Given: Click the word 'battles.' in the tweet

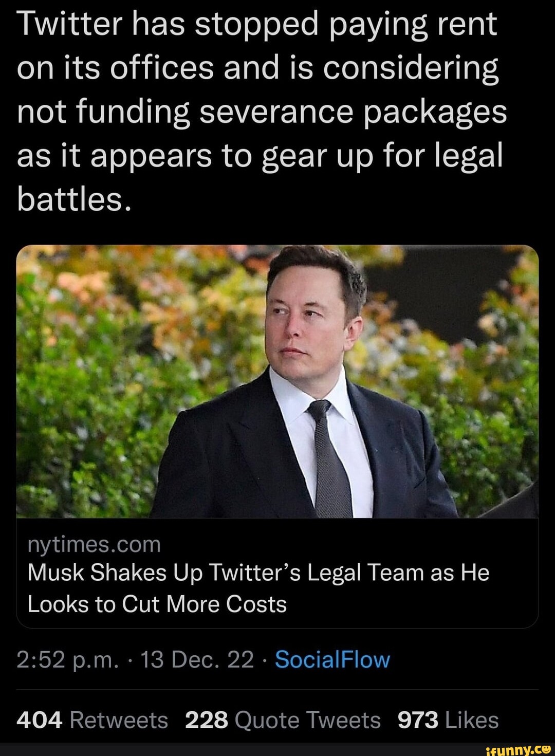Looking at the screenshot, I should [75, 199].
